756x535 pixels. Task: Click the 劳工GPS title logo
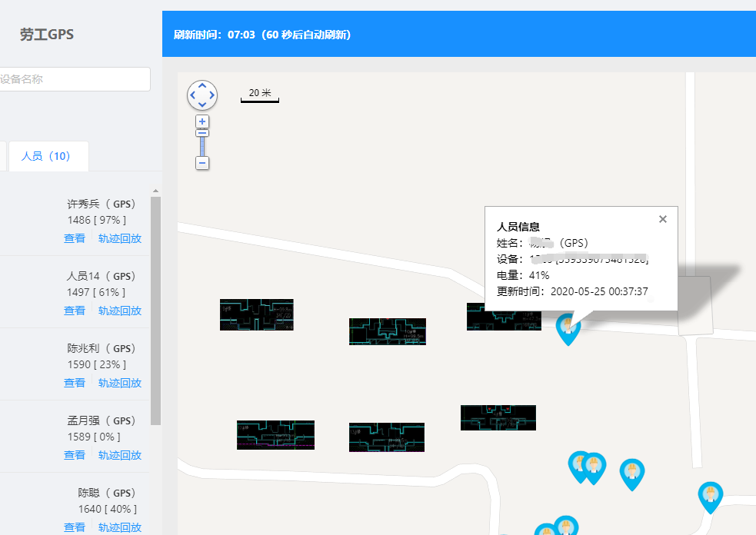coord(47,35)
